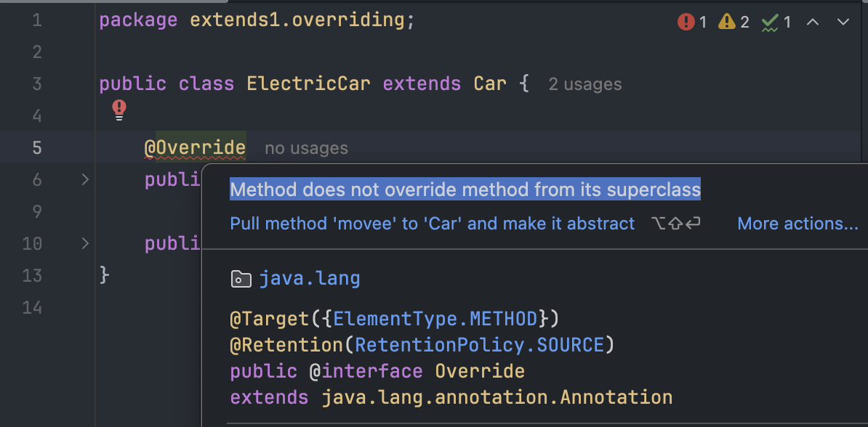868x427 pixels.
Task: Click the '2 usages' inlay hint
Action: pos(585,85)
